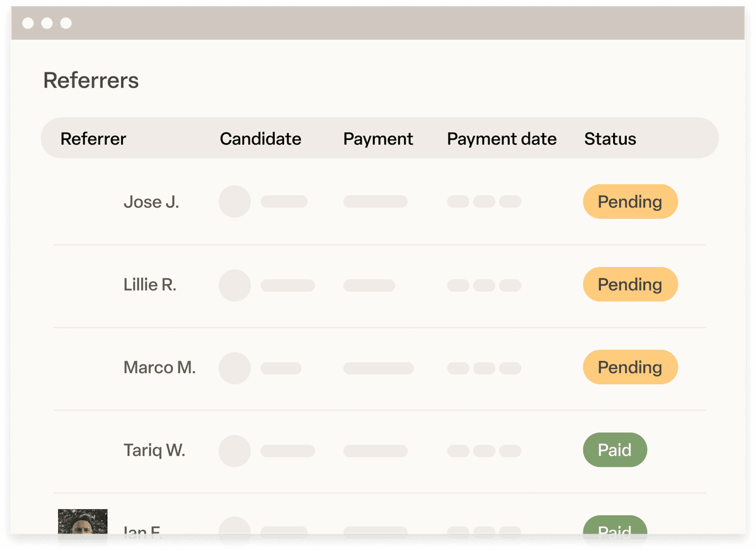Open the Status column header
This screenshot has height=550, width=756.
pyautogui.click(x=610, y=139)
